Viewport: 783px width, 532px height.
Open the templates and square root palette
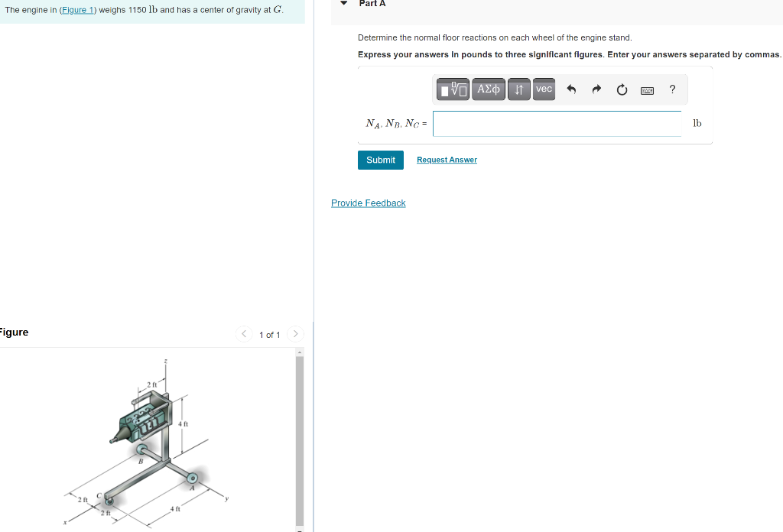point(453,89)
